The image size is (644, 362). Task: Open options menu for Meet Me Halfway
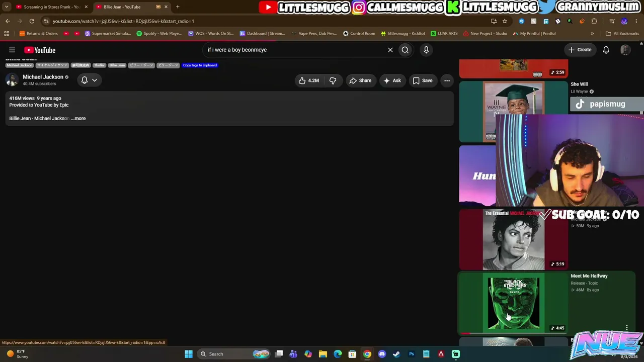pyautogui.click(x=627, y=328)
